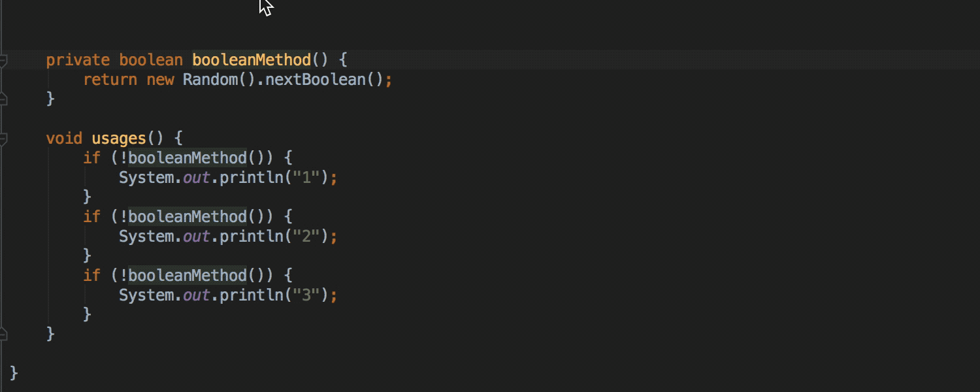Click the return keyword
980x392 pixels.
[110, 80]
